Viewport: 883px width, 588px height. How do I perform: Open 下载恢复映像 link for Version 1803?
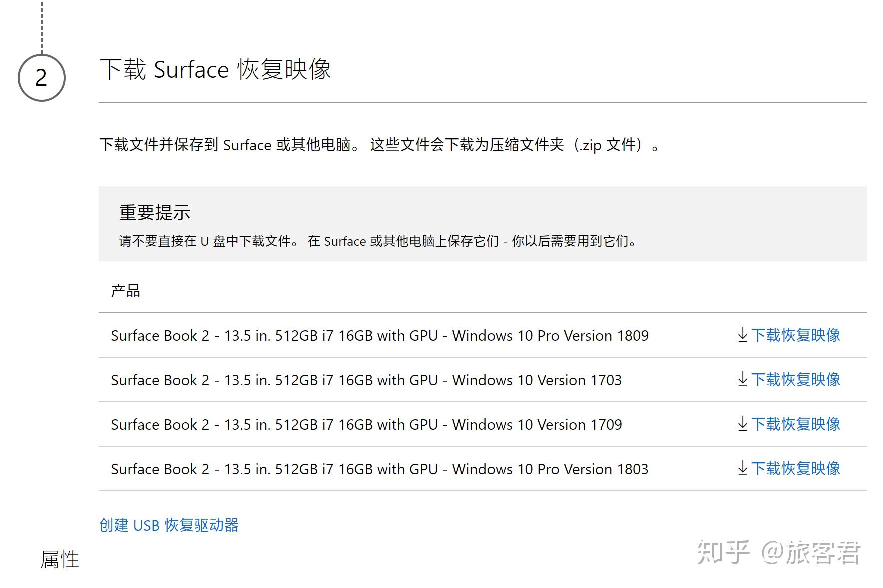pos(797,469)
